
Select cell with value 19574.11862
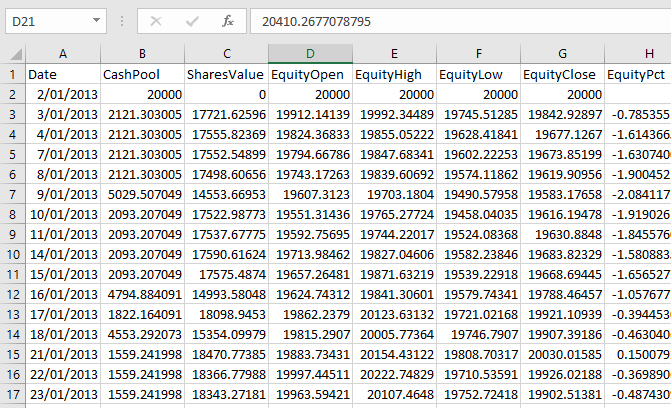[478, 174]
